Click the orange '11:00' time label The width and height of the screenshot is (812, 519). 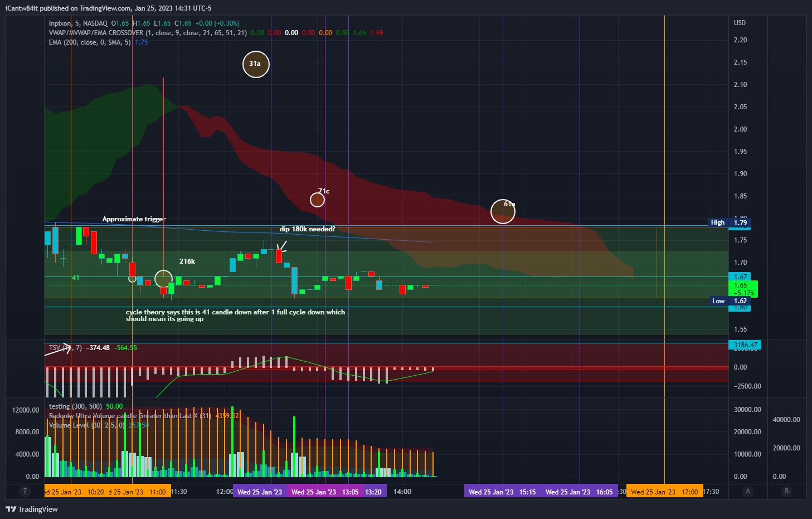pos(158,492)
